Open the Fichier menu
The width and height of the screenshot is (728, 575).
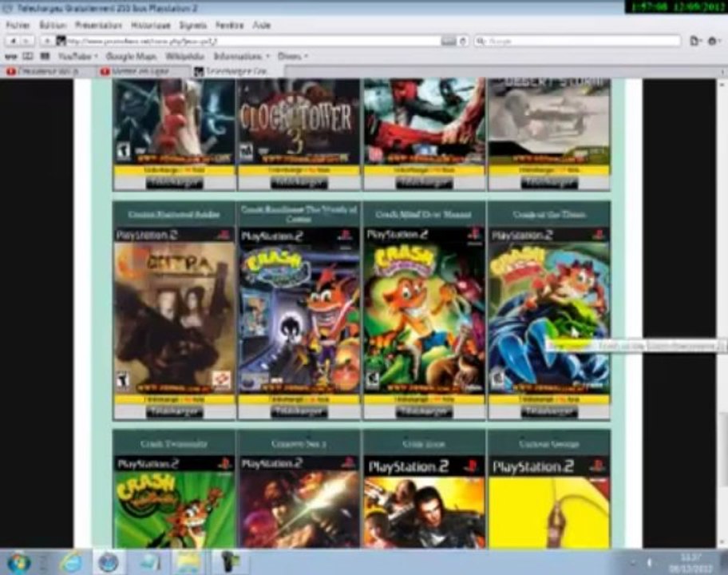click(18, 25)
